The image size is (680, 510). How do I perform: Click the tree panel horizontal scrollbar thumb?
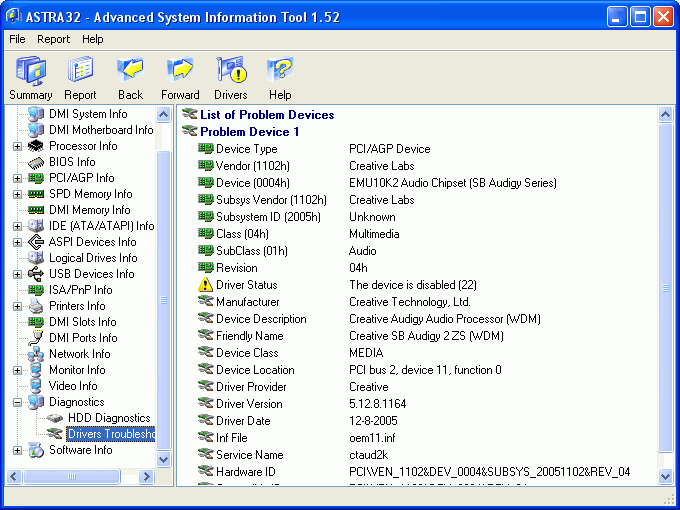pos(72,477)
